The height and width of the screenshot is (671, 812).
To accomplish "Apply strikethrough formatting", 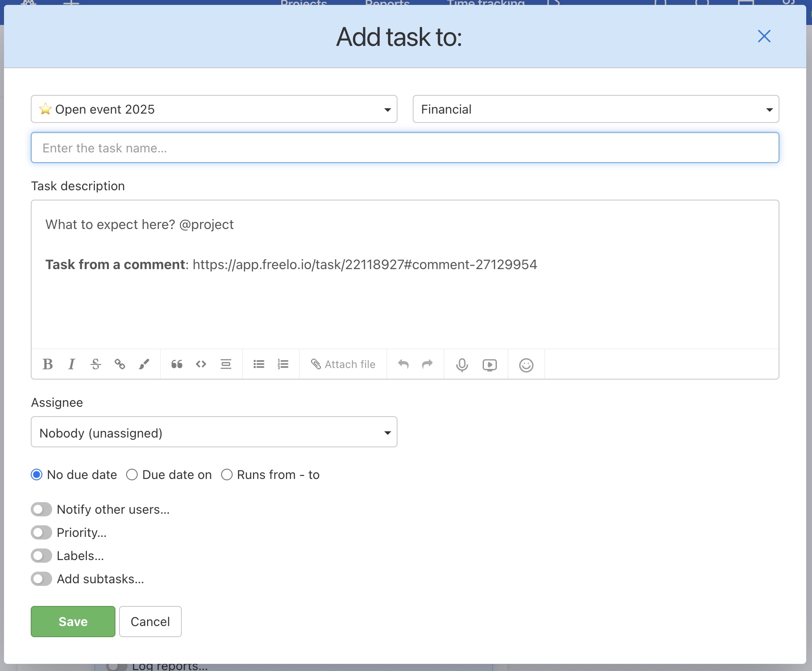I will coord(95,364).
